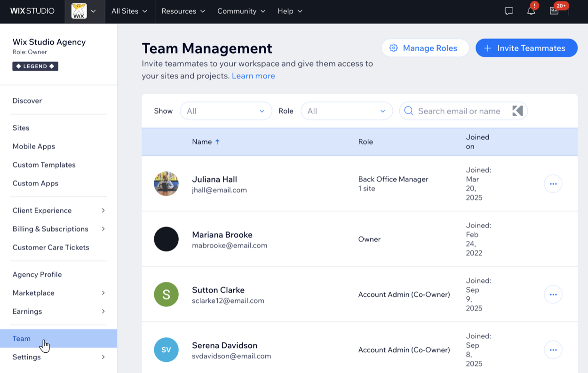Open more actions for Serena Davidson
This screenshot has height=373, width=588.
(x=553, y=350)
